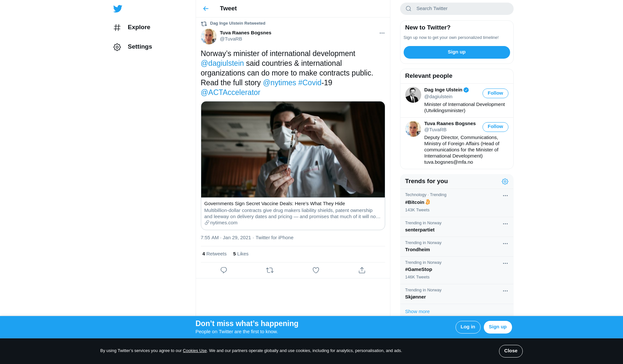
Task: Open the nytimes vaccine article image
Action: click(x=293, y=149)
